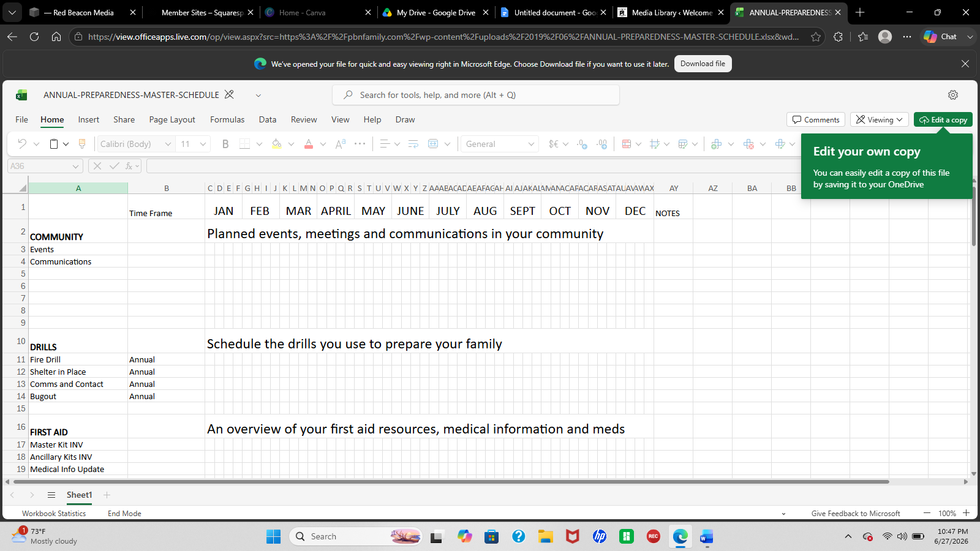The image size is (980, 551).
Task: Zoom in using the plus button
Action: [x=966, y=513]
